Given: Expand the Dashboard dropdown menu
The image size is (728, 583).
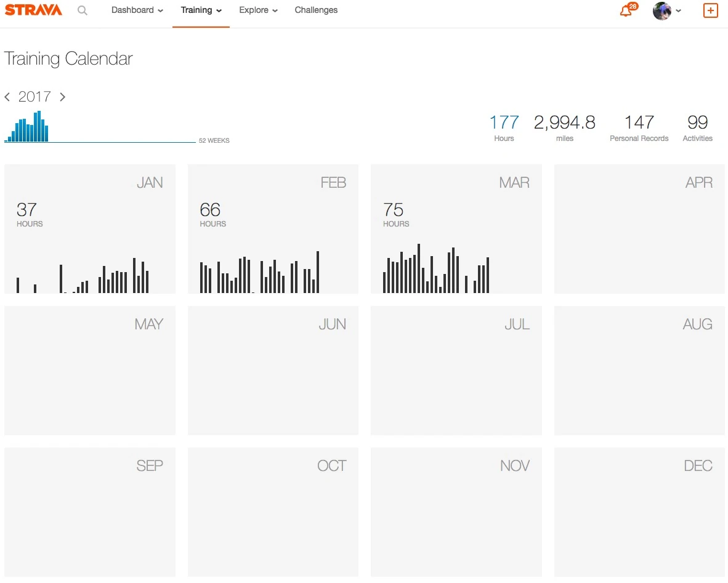Looking at the screenshot, I should [x=137, y=10].
